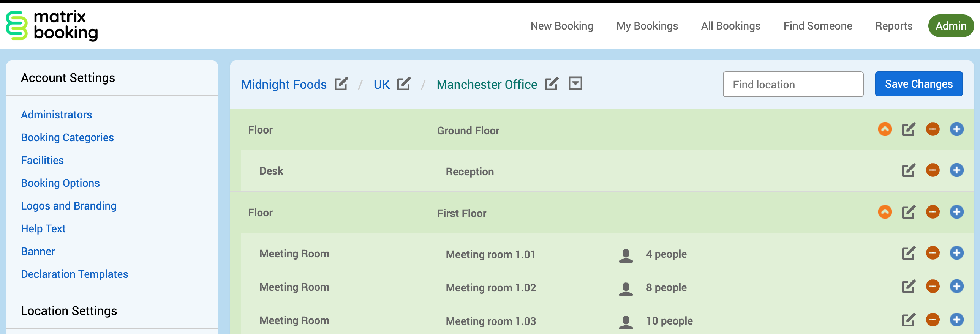Remove the First Floor entry
Screen dimensions: 980x334
(933, 213)
